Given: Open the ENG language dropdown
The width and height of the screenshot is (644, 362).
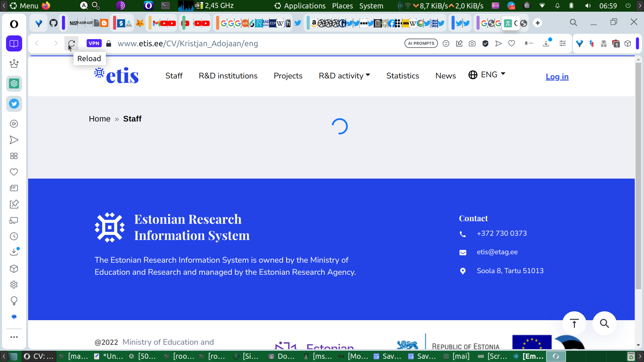Looking at the screenshot, I should tap(487, 75).
